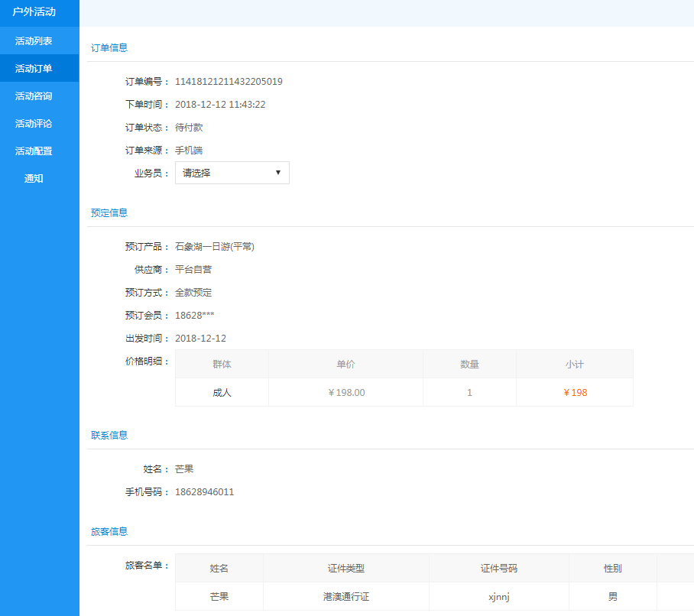Click the 旅客信息 section heading
This screenshot has width=694, height=616.
(x=109, y=531)
